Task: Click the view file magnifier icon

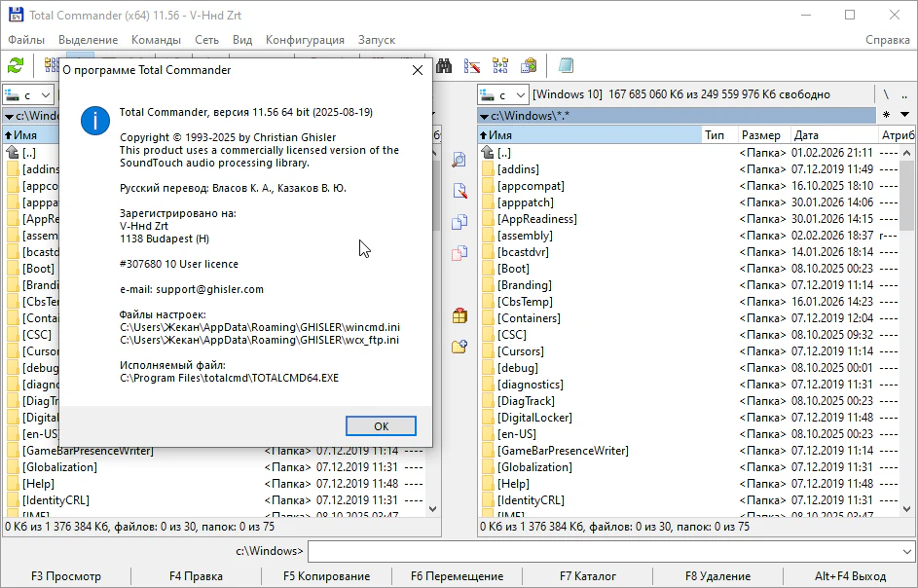Action: pyautogui.click(x=459, y=160)
